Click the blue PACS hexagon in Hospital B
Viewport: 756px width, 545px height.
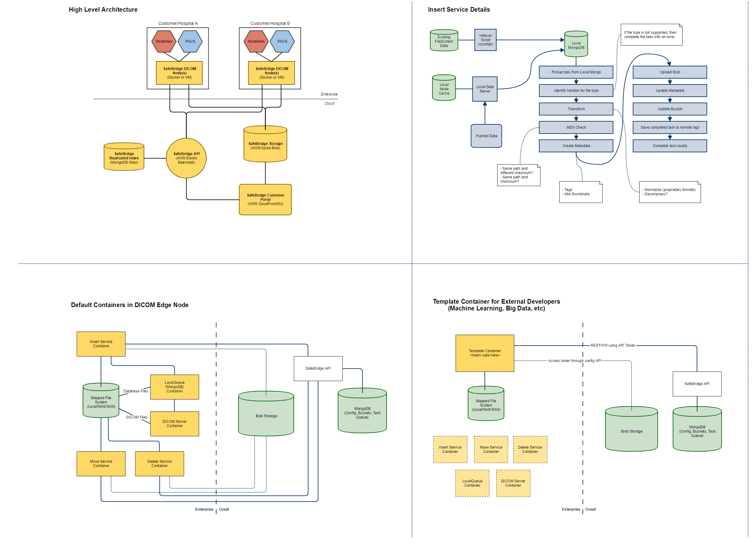tap(282, 41)
